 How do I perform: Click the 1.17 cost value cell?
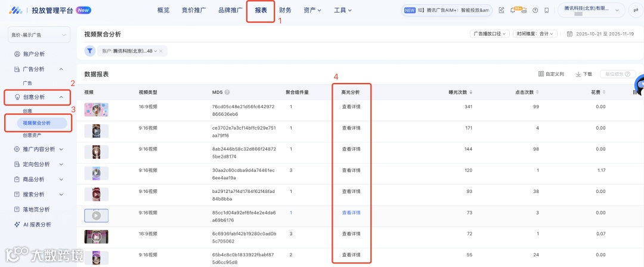coord(601,170)
